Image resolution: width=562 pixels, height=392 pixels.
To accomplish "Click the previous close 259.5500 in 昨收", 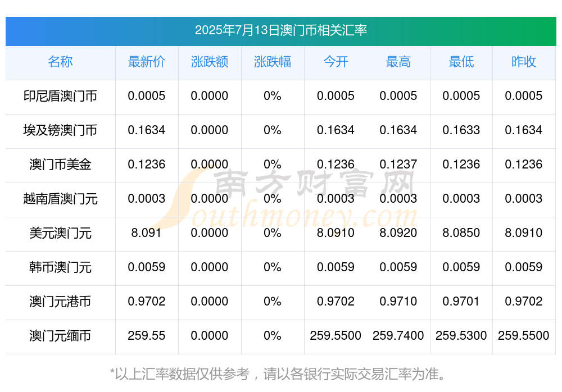I will tap(524, 336).
